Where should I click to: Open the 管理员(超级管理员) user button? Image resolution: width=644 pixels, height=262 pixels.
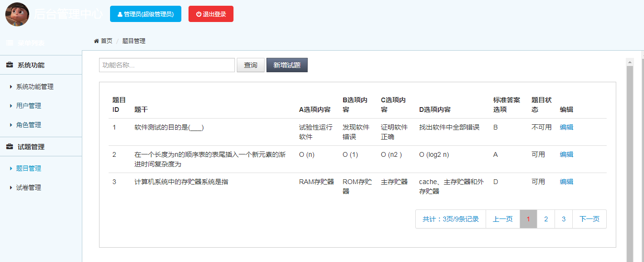pyautogui.click(x=145, y=14)
